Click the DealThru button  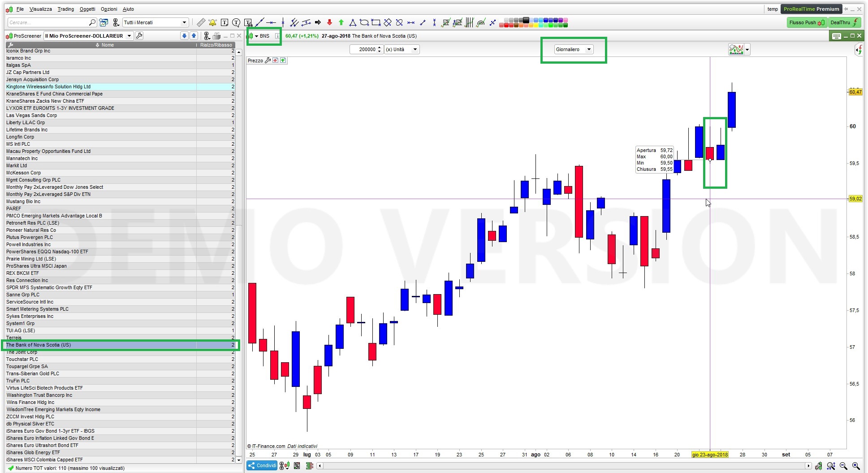point(845,22)
